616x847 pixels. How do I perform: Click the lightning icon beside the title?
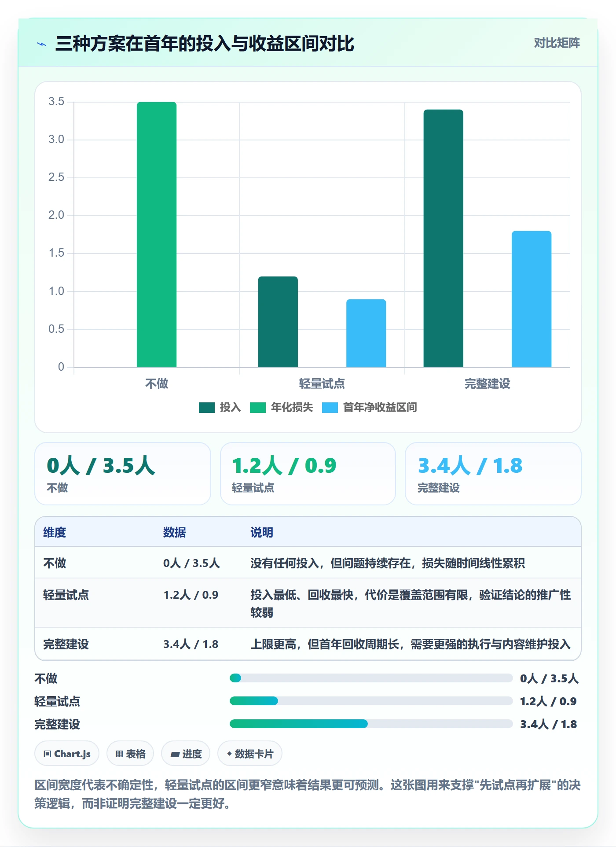point(42,44)
